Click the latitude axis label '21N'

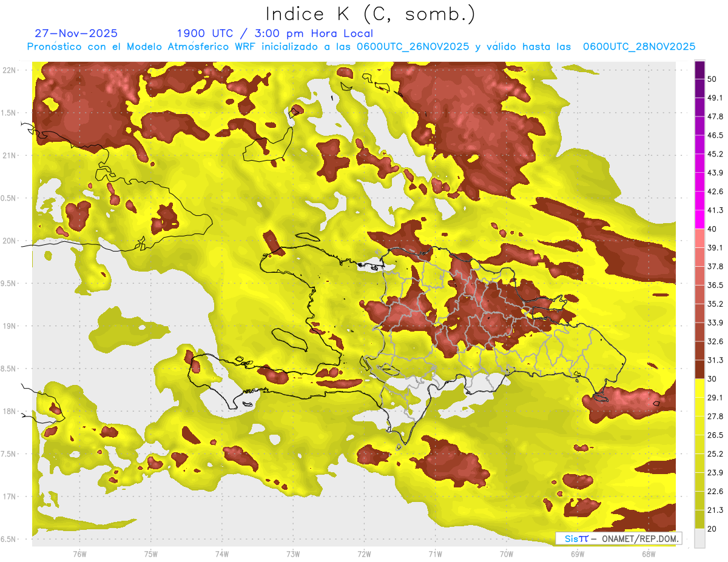tap(9, 156)
